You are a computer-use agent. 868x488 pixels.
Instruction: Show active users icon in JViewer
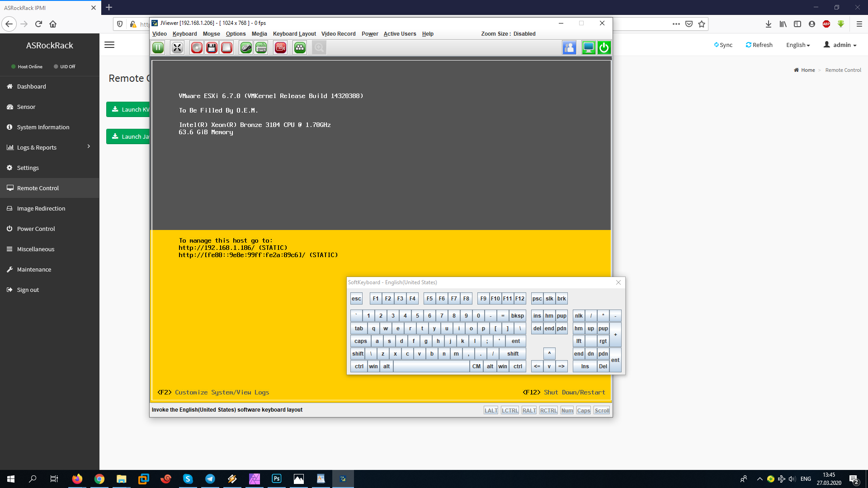[569, 47]
